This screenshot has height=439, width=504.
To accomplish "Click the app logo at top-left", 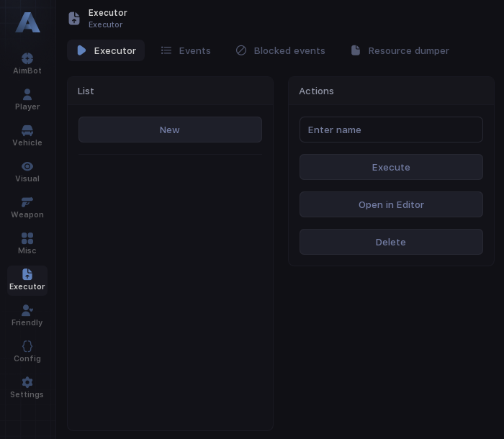I will point(27,22).
